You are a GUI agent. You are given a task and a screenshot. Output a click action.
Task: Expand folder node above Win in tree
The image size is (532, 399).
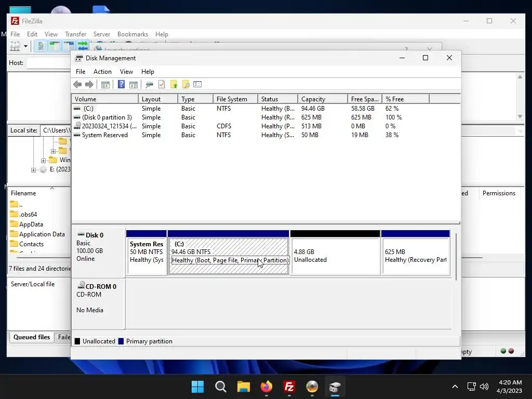point(53,151)
